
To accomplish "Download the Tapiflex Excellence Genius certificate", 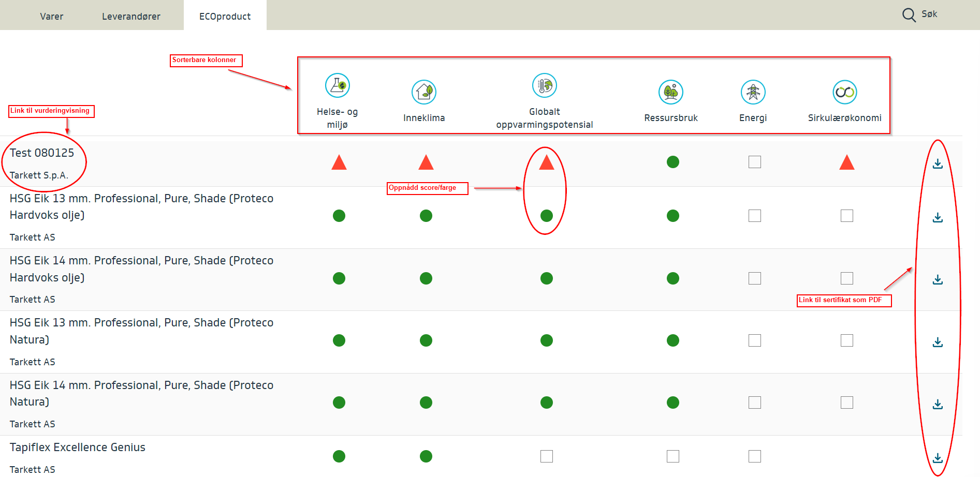I will [938, 458].
